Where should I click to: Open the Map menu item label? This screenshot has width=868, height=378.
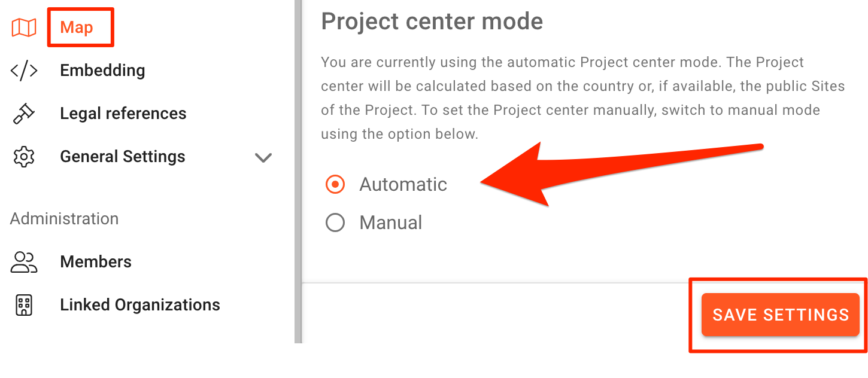pyautogui.click(x=77, y=28)
